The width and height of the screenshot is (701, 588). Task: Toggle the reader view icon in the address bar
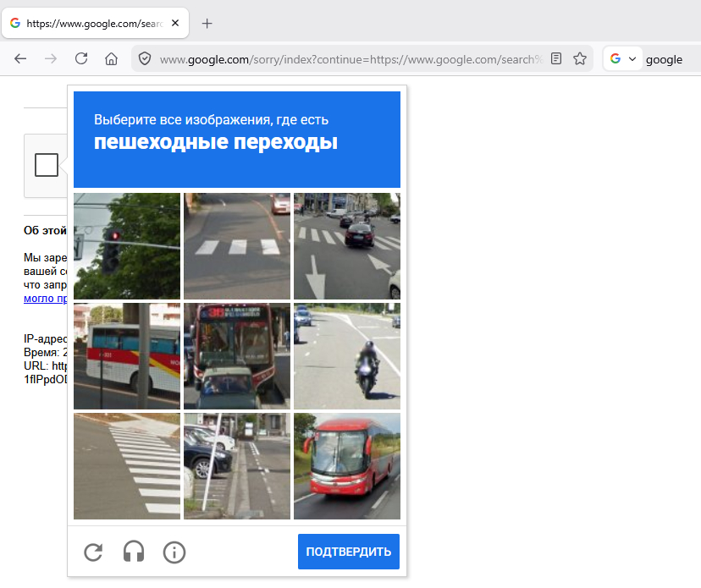[x=556, y=59]
